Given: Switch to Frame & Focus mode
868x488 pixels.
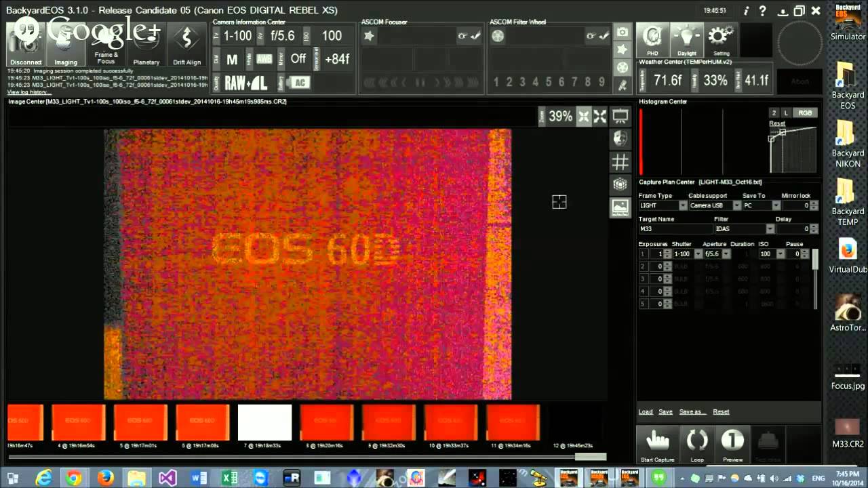Looking at the screenshot, I should [x=106, y=45].
